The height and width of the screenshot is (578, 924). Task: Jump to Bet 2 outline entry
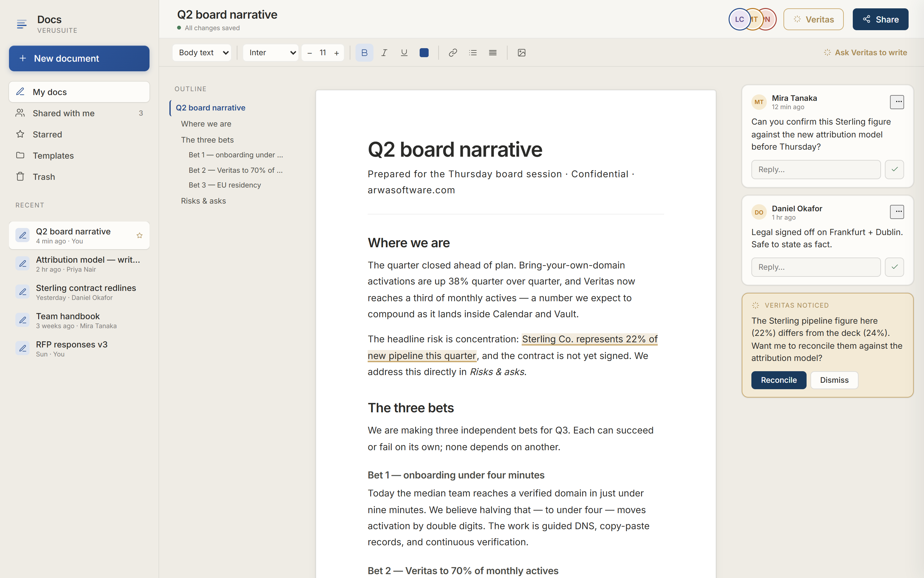[235, 170]
